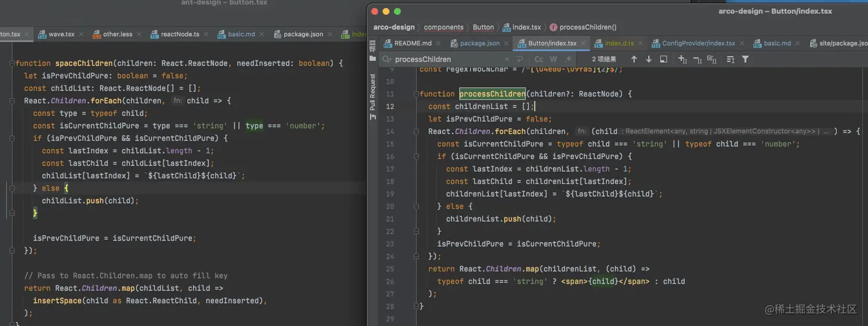
Task: Click Button breadcrumb
Action: 483,27
